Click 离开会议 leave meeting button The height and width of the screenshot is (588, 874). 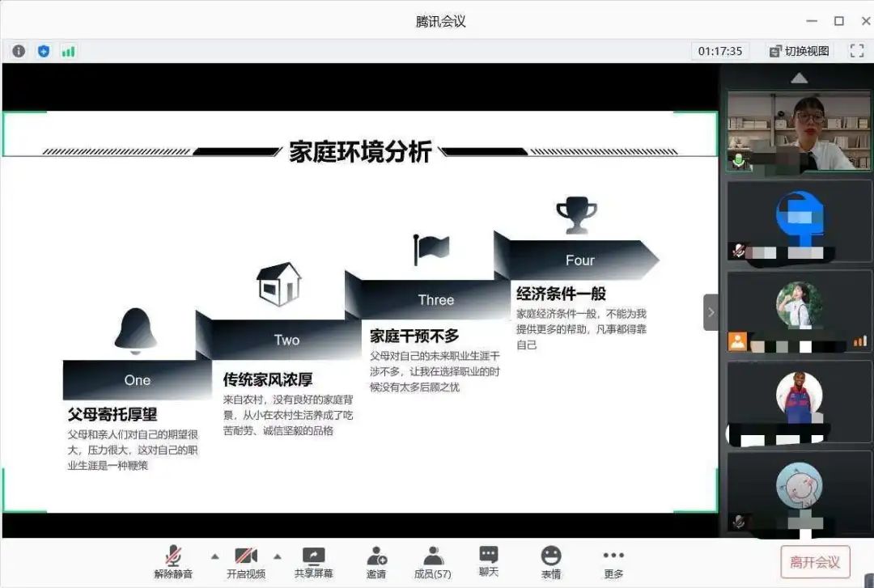pos(815,561)
